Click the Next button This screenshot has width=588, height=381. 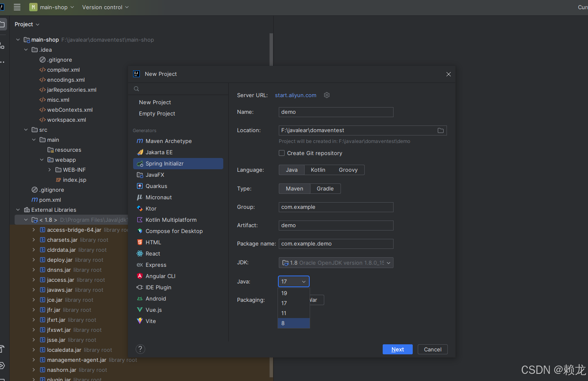point(398,349)
